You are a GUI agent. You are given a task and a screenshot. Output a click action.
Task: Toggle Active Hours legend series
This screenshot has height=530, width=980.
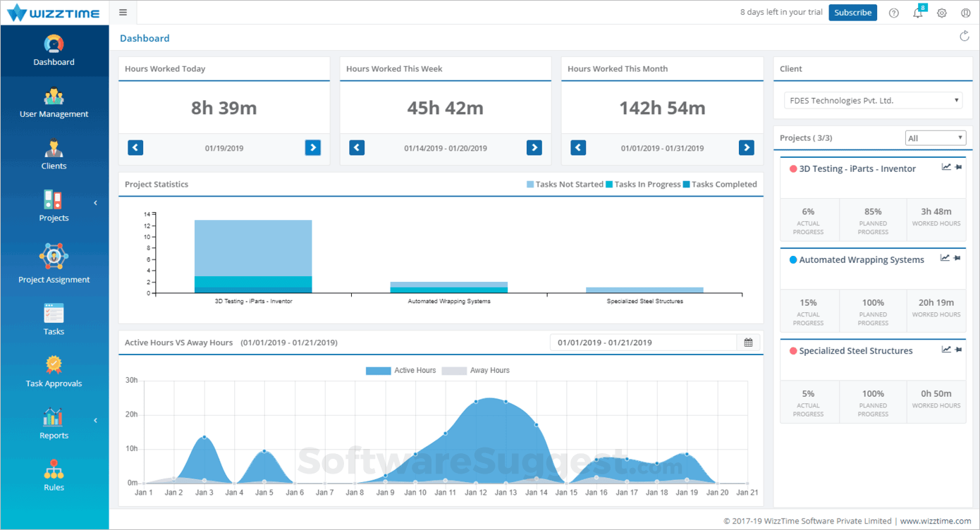tap(401, 371)
